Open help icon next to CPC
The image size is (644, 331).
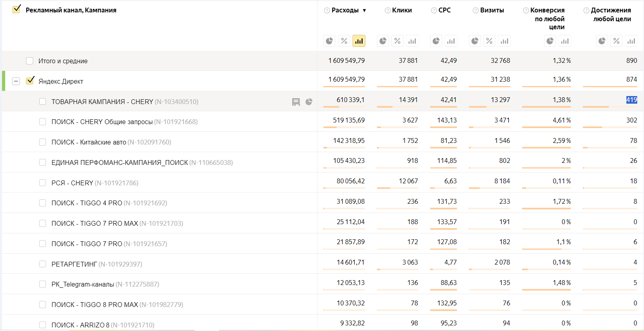pyautogui.click(x=434, y=10)
